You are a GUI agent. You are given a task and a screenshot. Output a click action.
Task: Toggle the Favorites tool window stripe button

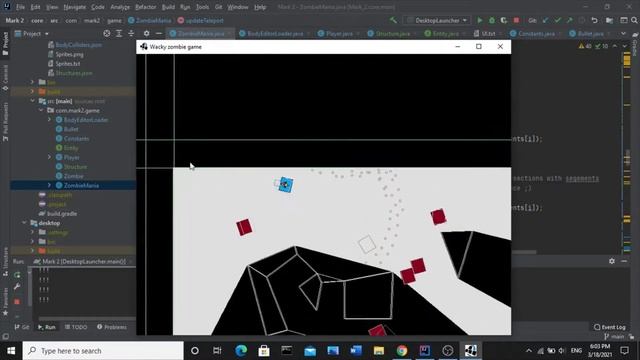coord(5,301)
